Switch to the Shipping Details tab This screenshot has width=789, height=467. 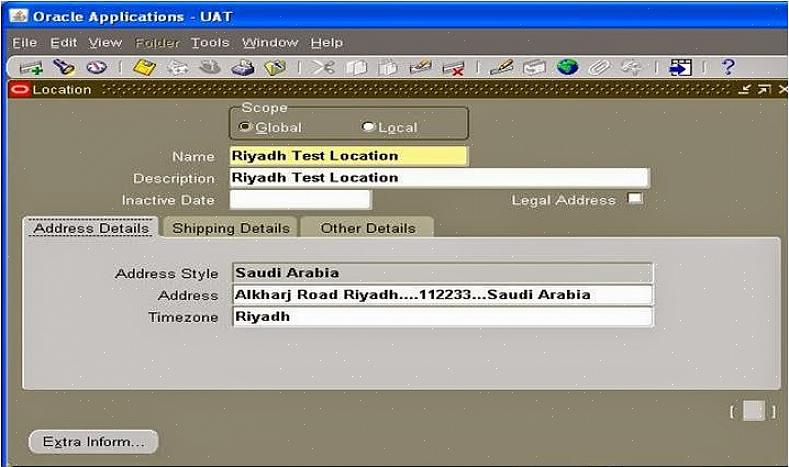pos(231,228)
